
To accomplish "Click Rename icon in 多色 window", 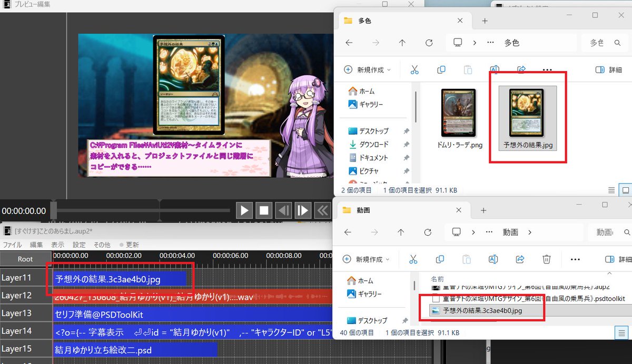I will 494,69.
